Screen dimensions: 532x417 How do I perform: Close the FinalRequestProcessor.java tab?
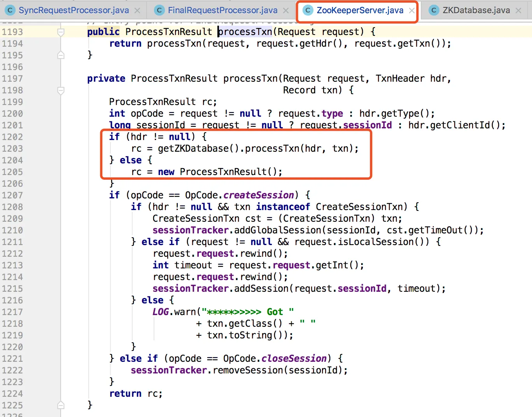(286, 11)
